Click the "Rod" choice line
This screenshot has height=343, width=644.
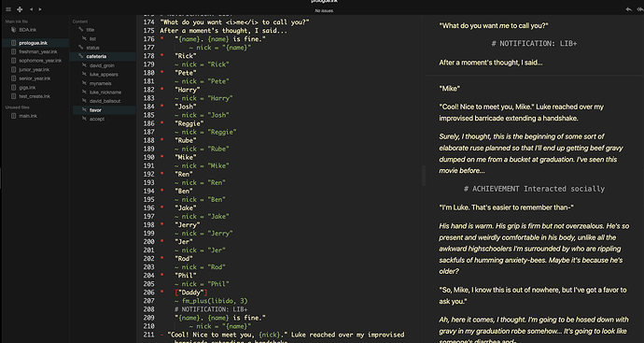point(184,259)
